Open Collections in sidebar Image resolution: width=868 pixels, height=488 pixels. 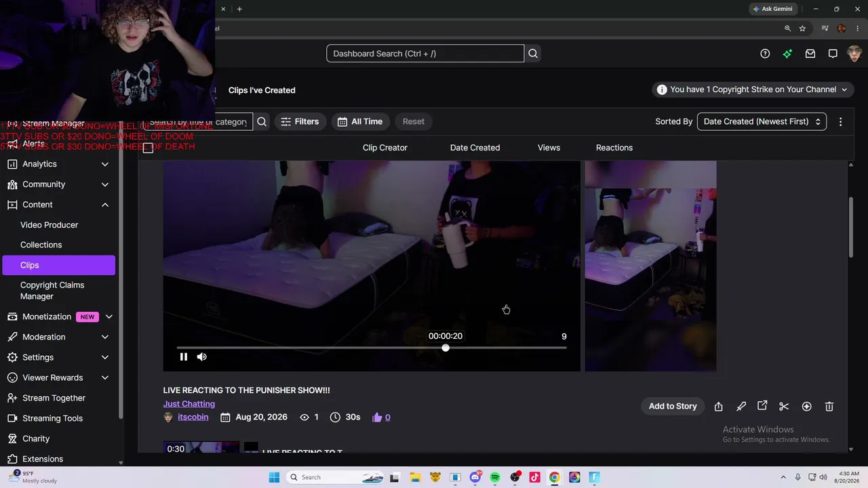click(x=41, y=245)
